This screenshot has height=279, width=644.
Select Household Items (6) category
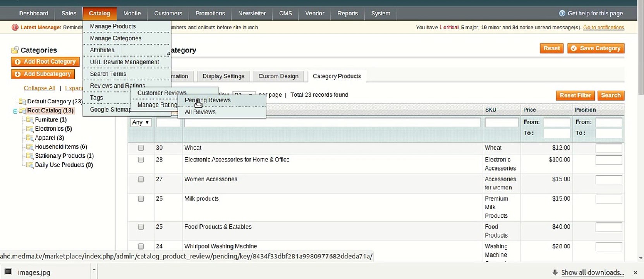coord(61,147)
